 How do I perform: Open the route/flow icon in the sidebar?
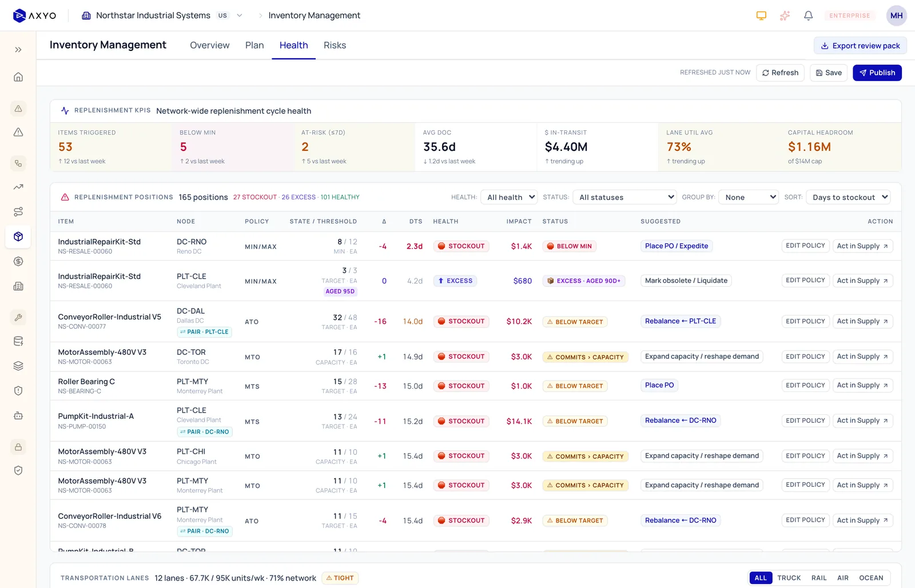tap(18, 212)
